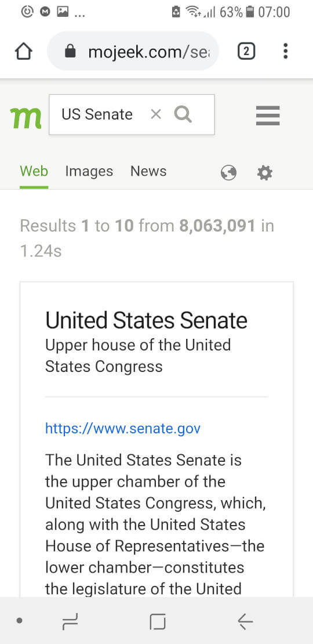This screenshot has width=313, height=644.
Task: Open the hamburger menu
Action: pos(268,115)
